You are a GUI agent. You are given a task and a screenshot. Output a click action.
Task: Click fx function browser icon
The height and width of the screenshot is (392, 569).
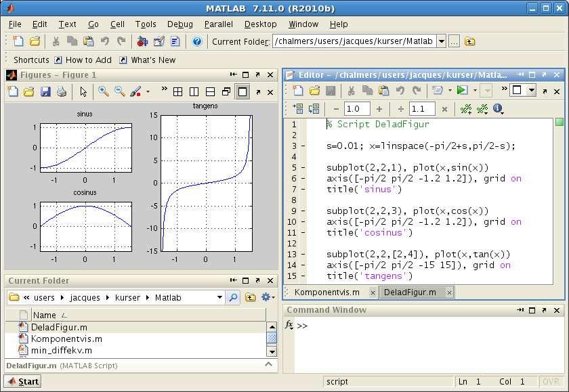(289, 324)
